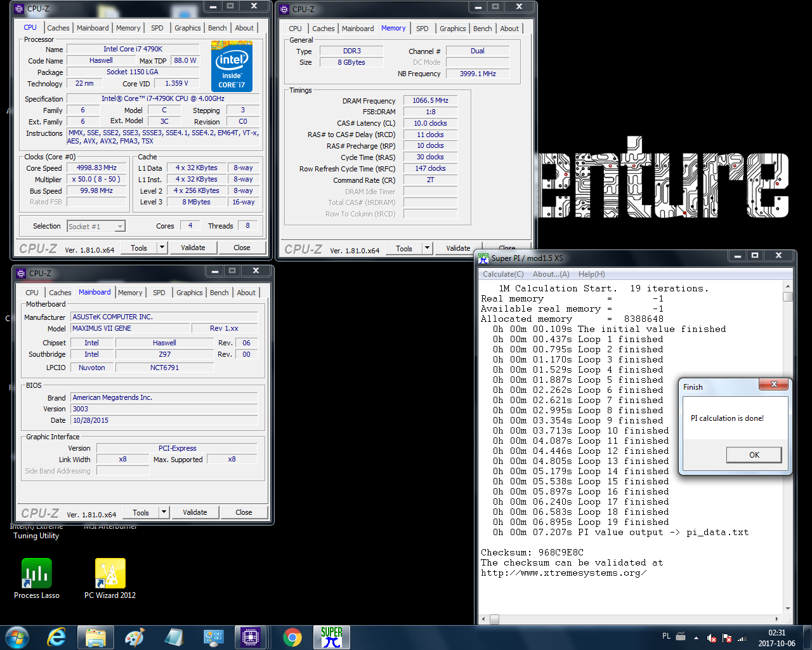
Task: Click the network signal tray icon
Action: [742, 638]
